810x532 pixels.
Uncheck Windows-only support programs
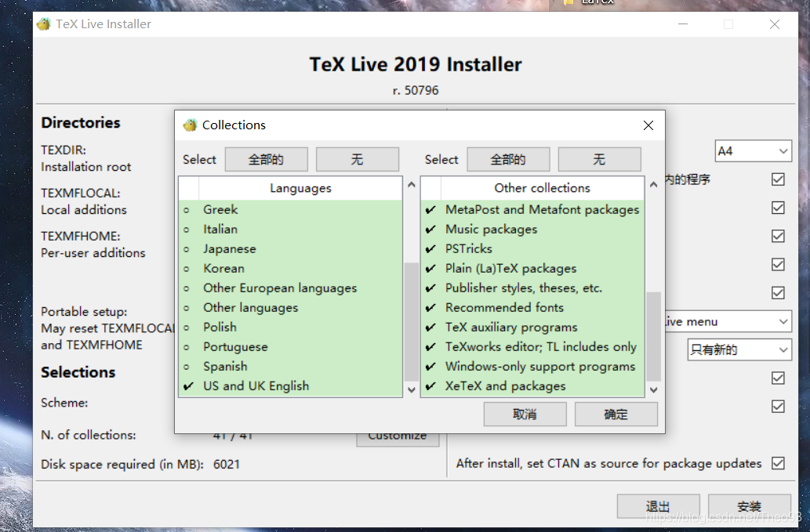coord(532,367)
